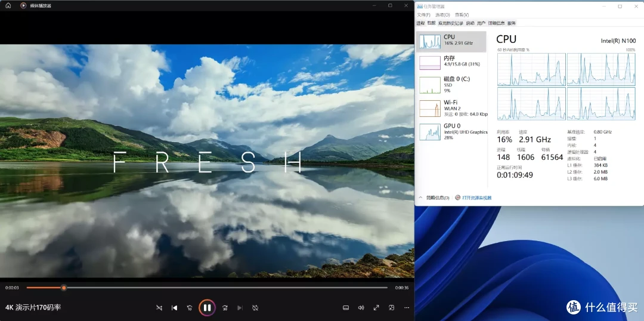Switch to the 应用历史记录 tab
Viewport: 644px width, 321px height.
[451, 23]
